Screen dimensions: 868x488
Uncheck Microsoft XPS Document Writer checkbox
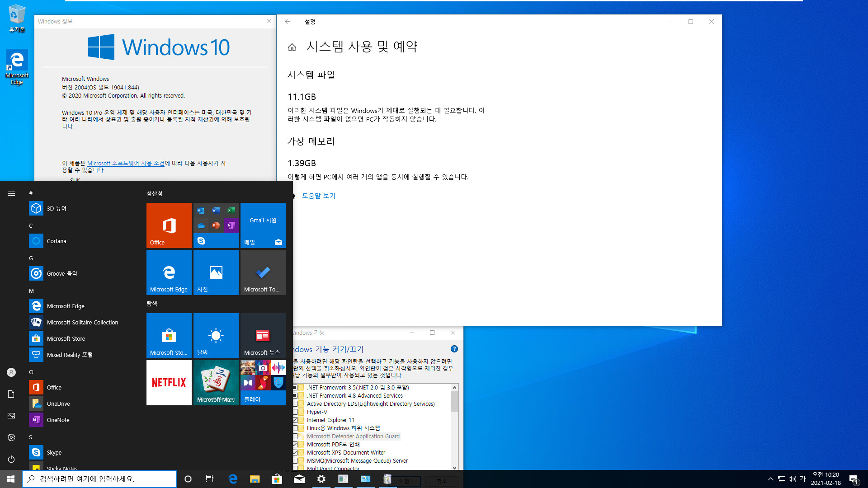click(x=295, y=453)
